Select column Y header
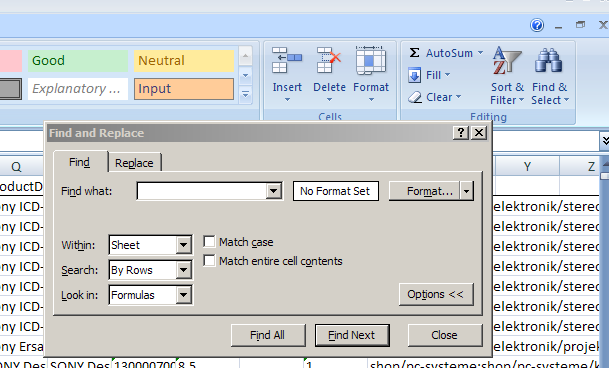 point(527,166)
